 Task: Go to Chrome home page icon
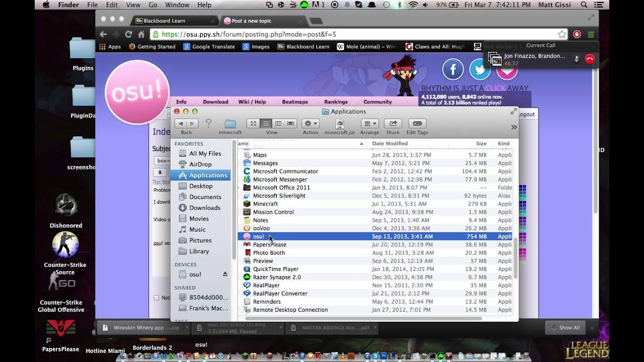click(141, 34)
